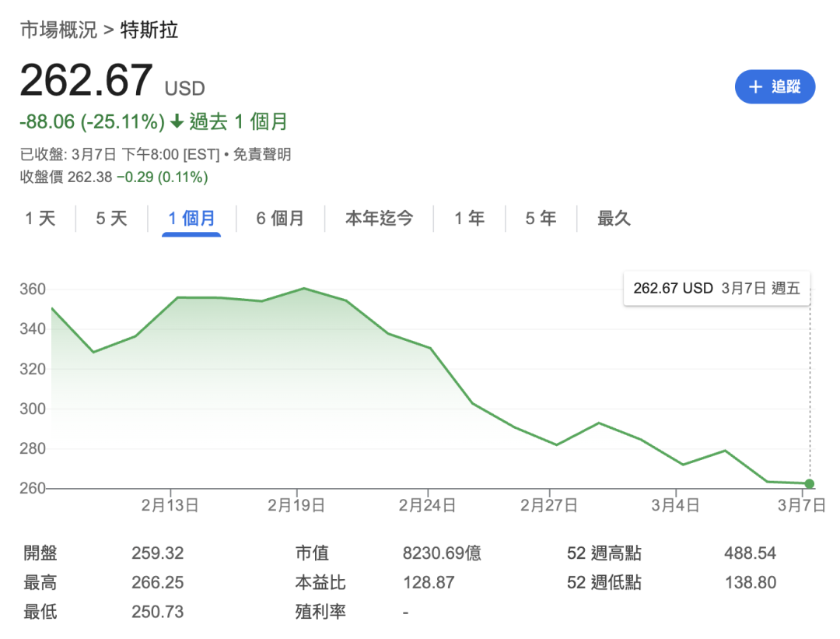Viewport: 840px width, 639px height.
Task: Click the plus icon on 追蹤 button
Action: [755, 87]
